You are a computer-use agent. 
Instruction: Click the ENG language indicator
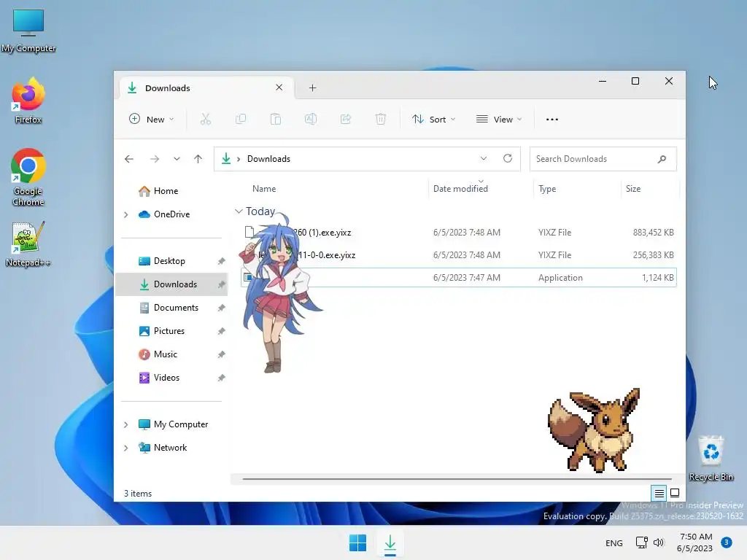pyautogui.click(x=614, y=542)
